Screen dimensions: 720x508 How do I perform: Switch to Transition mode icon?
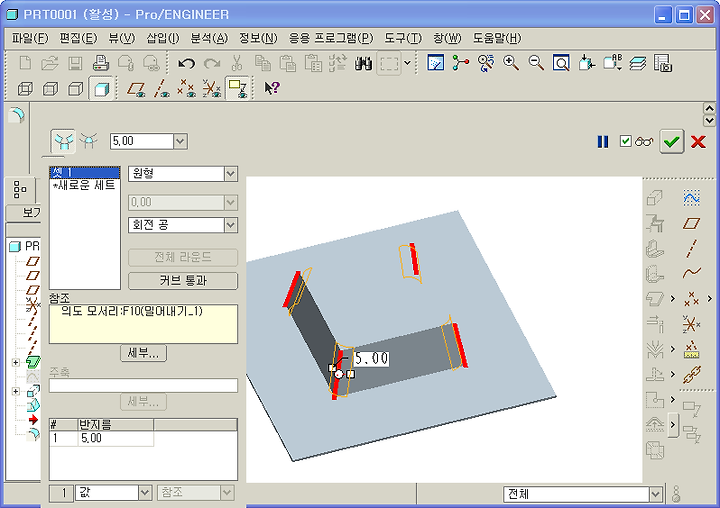[x=89, y=141]
